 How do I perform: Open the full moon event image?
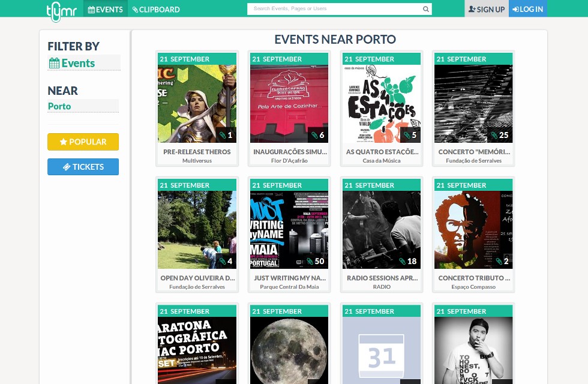[289, 350]
